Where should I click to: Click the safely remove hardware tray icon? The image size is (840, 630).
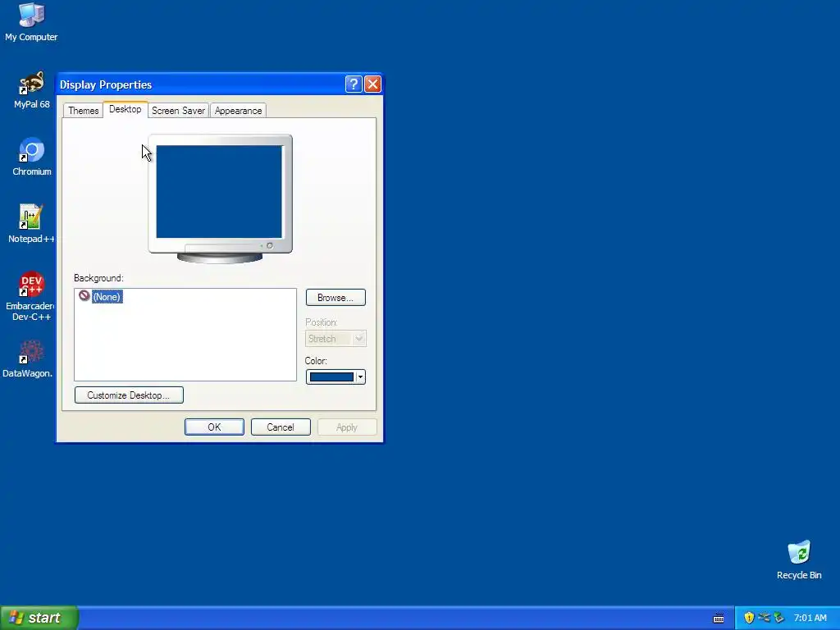pos(779,618)
